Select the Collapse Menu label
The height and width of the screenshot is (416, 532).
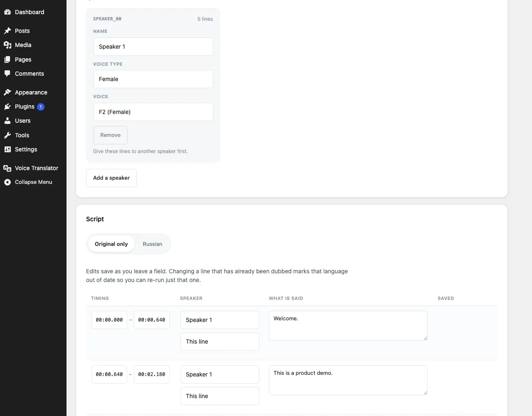click(34, 182)
